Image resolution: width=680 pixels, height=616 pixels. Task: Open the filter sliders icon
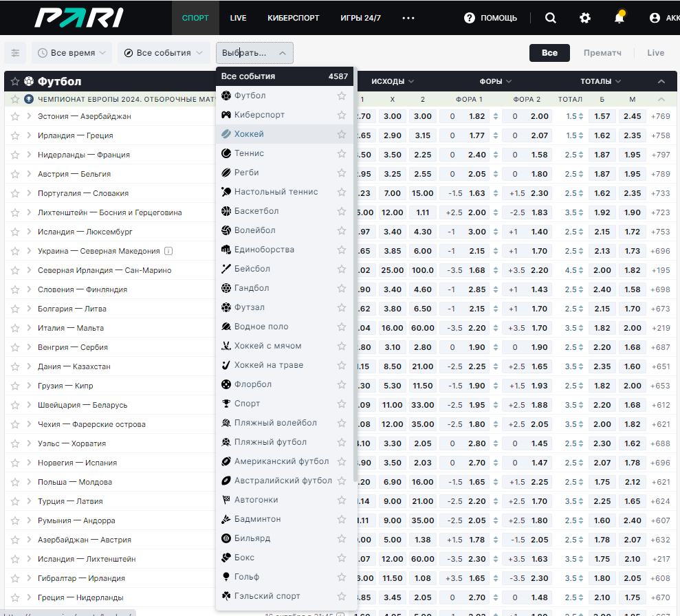(15, 53)
